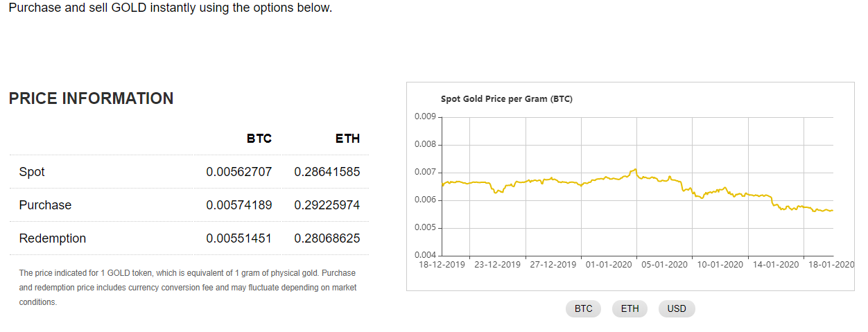Viewport: 868px width, 332px height.
Task: Click the ETH column header in the table
Action: coord(347,139)
